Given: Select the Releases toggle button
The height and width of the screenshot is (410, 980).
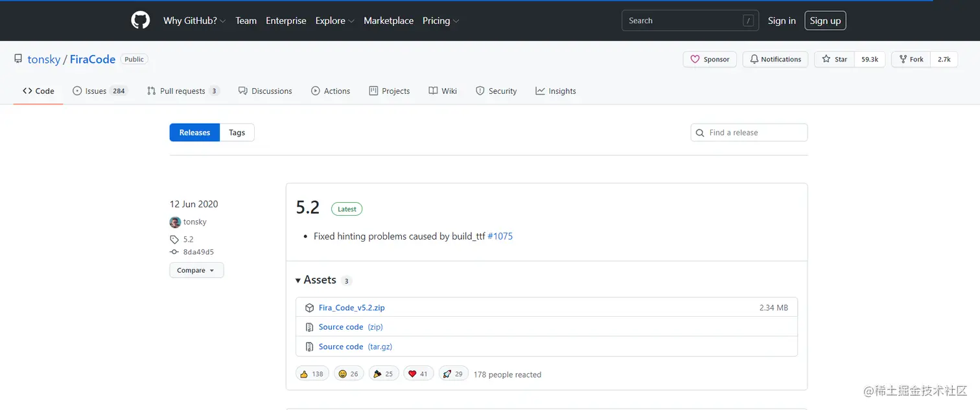Looking at the screenshot, I should (194, 132).
